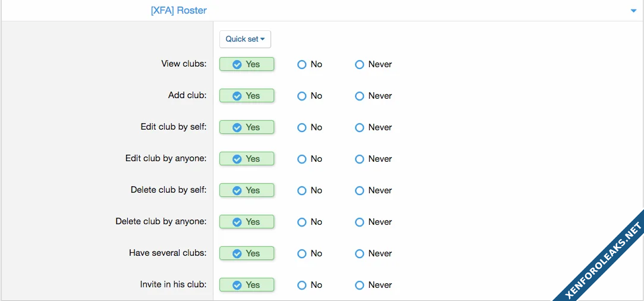The image size is (644, 301).
Task: Select Yes for Delete club by anyone
Action: pos(246,222)
